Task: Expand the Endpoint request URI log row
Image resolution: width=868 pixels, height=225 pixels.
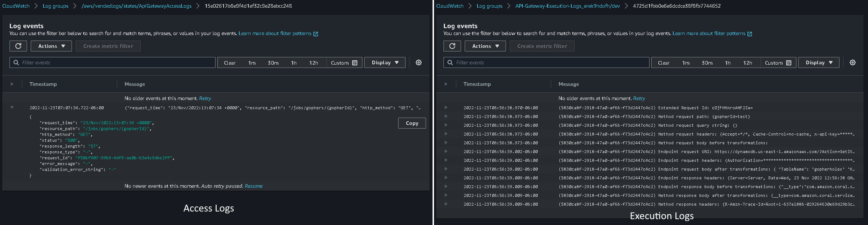Action: point(446,152)
